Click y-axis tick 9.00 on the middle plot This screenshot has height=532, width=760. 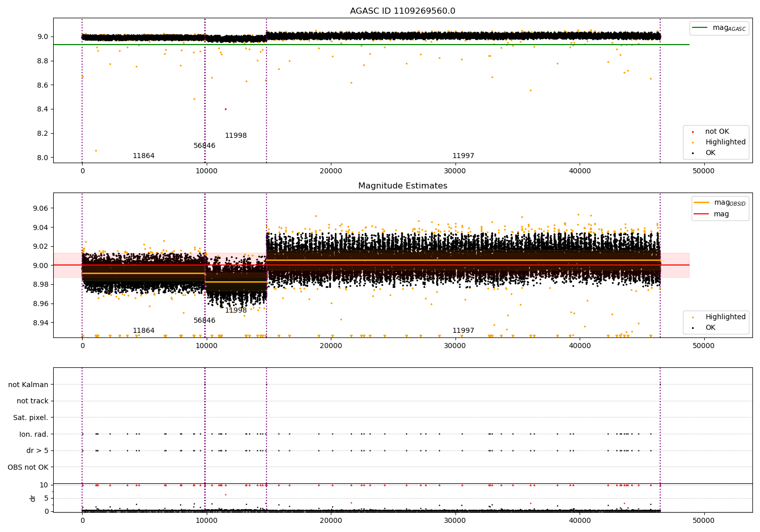[41, 265]
